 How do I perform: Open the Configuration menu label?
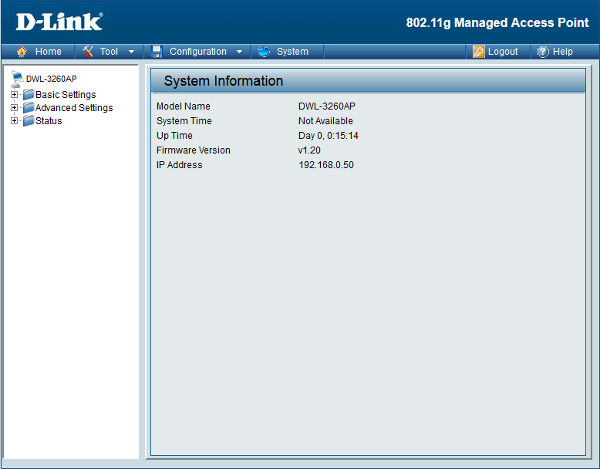pos(198,52)
